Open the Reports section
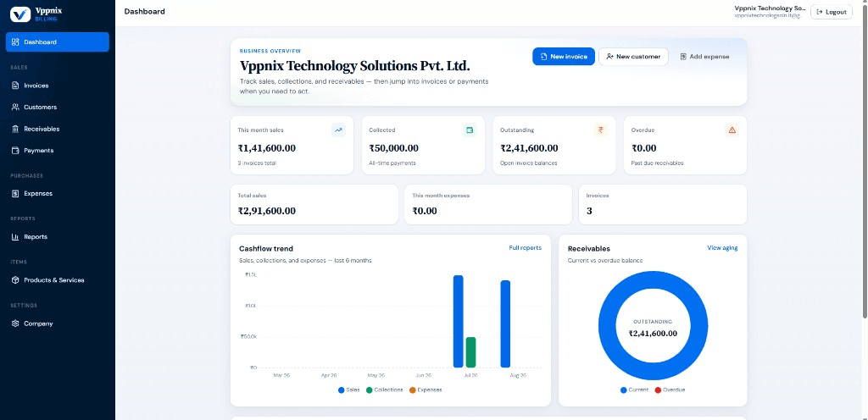The height and width of the screenshot is (420, 868). click(x=58, y=236)
